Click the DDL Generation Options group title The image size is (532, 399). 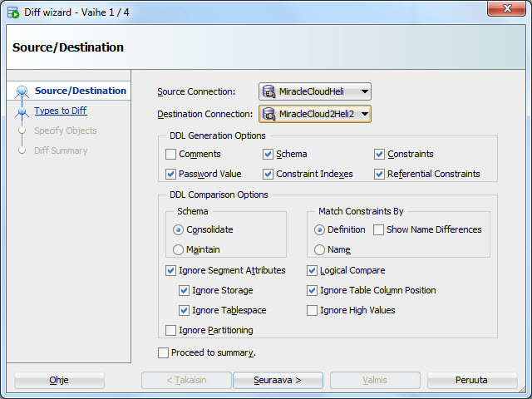[x=218, y=135]
